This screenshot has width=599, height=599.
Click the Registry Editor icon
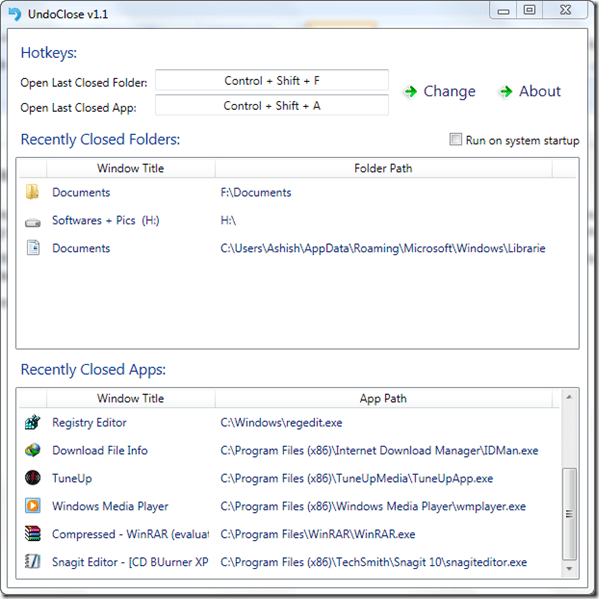click(x=32, y=422)
